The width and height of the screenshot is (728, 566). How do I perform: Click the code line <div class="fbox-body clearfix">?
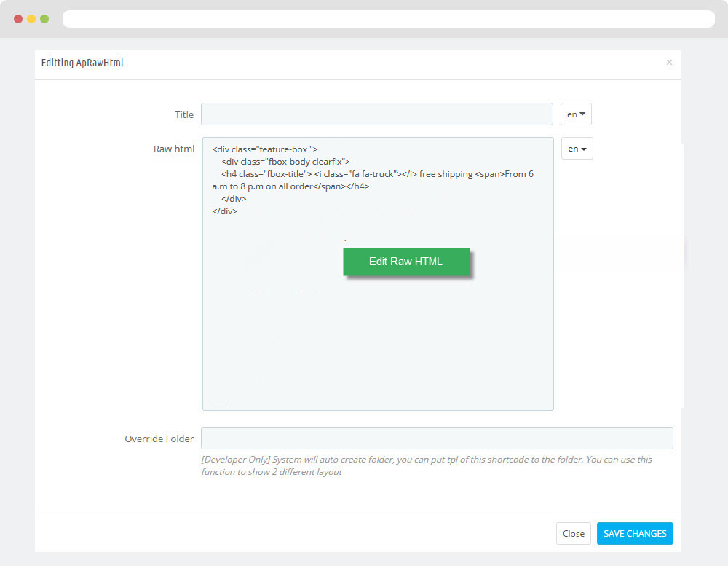point(285,162)
